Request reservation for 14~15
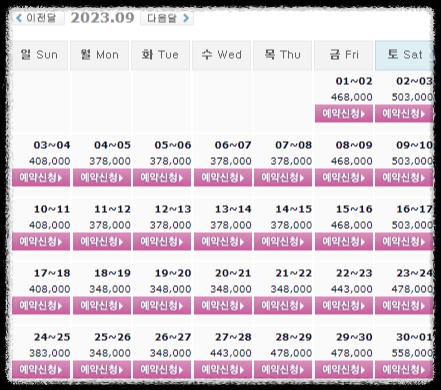This screenshot has width=441, height=390. point(283,242)
